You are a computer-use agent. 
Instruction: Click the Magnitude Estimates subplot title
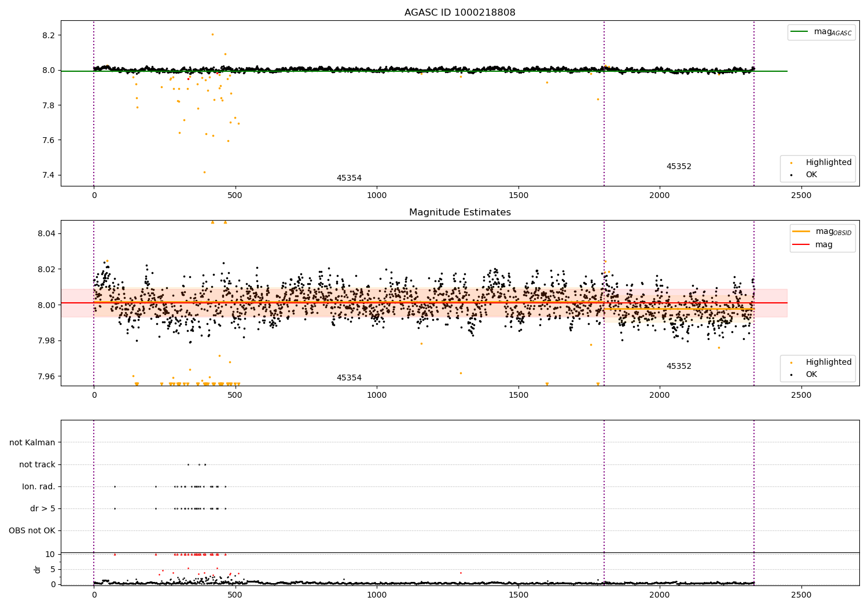pos(459,213)
